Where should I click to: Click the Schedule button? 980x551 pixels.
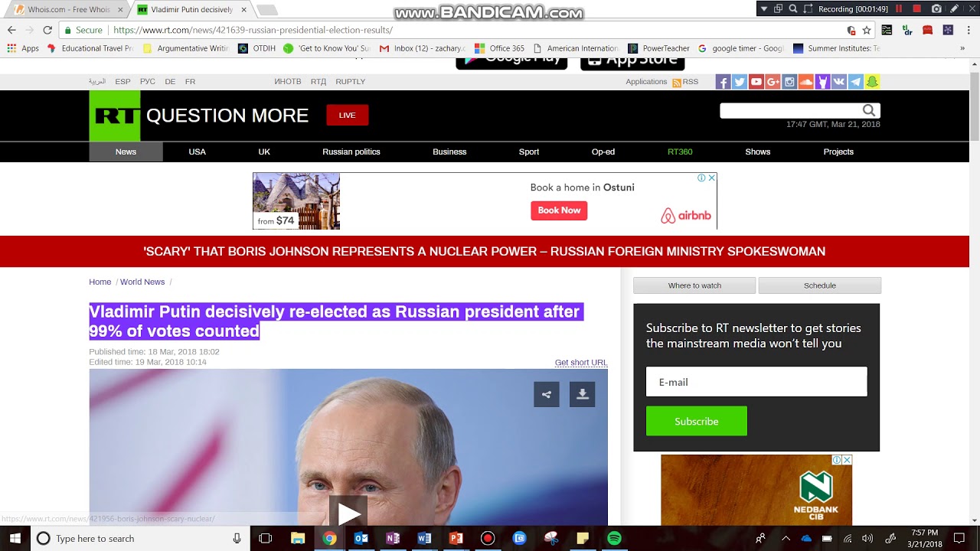click(x=820, y=285)
